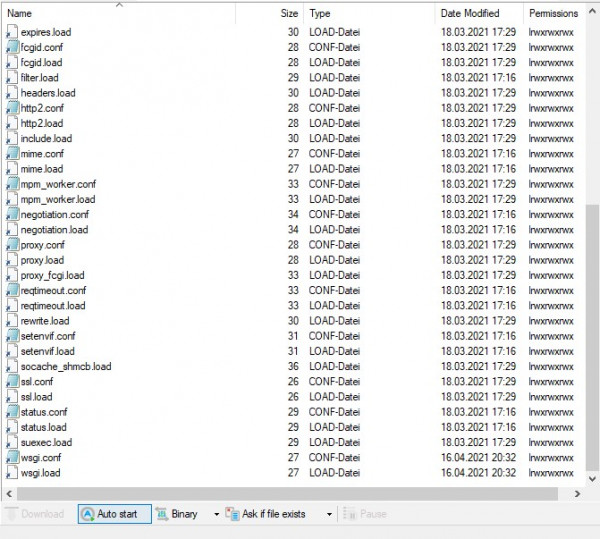The height and width of the screenshot is (539, 600).
Task: Click the mpm_worker.conf file icon
Action: tap(12, 184)
